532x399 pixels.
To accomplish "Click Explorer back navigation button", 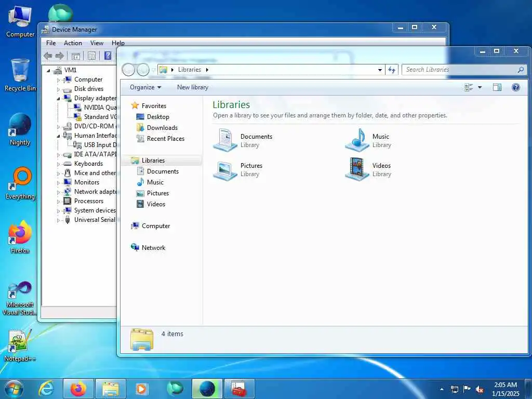I will tap(129, 70).
